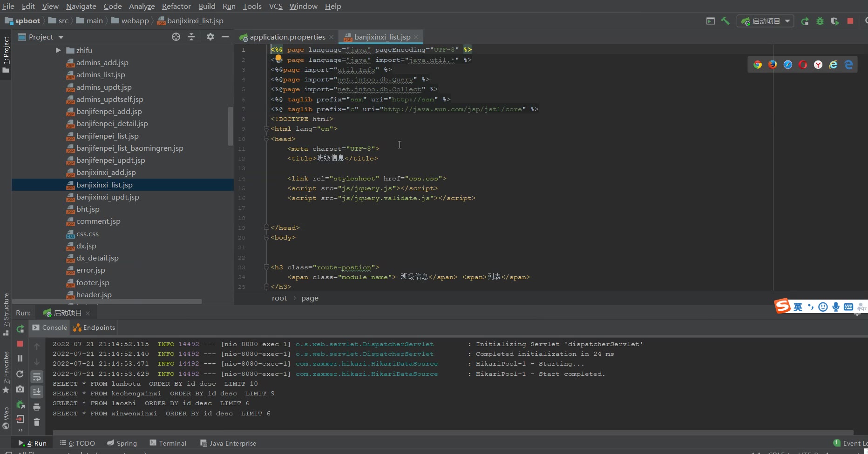Select css.css in the project tree
Image resolution: width=868 pixels, height=454 pixels.
[x=88, y=234]
